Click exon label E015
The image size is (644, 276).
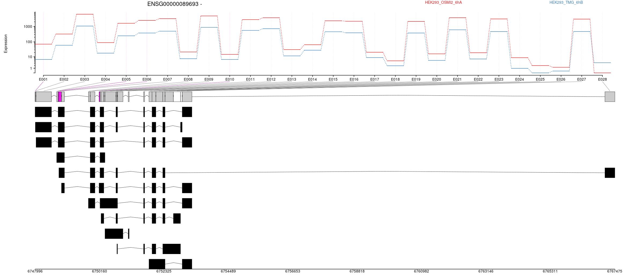[x=333, y=79]
